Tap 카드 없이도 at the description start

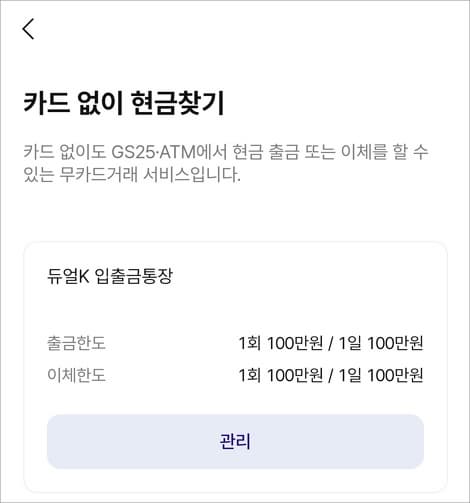tap(64, 152)
